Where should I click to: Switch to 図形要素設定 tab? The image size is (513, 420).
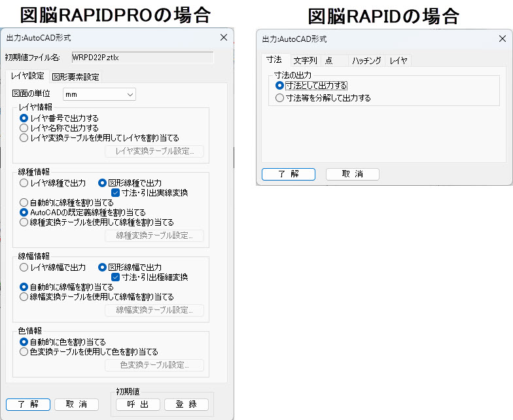[x=75, y=77]
